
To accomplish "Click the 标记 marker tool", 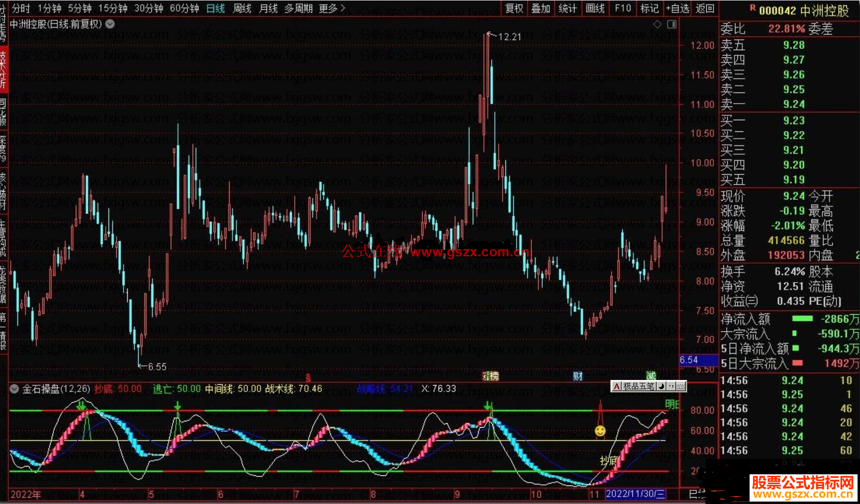I will (649, 8).
